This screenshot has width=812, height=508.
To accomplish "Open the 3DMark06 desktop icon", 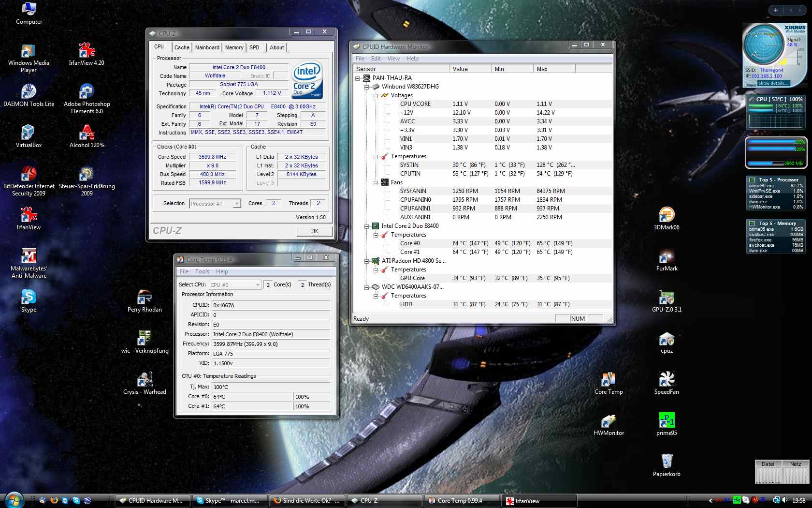I will [667, 215].
